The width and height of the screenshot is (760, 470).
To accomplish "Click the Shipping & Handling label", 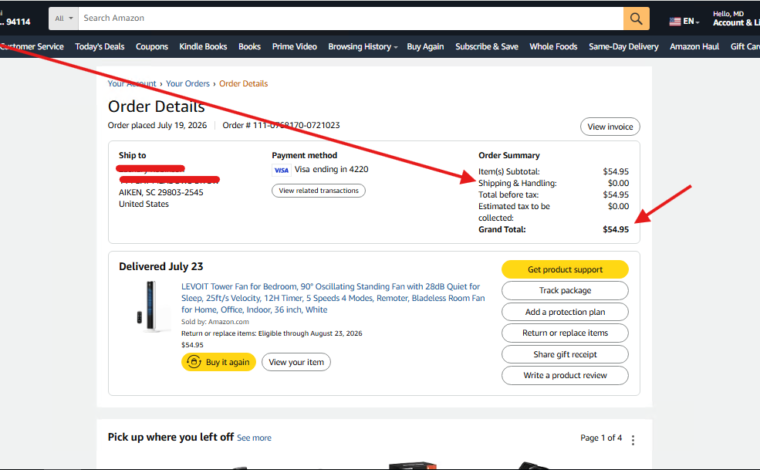I will 517,183.
